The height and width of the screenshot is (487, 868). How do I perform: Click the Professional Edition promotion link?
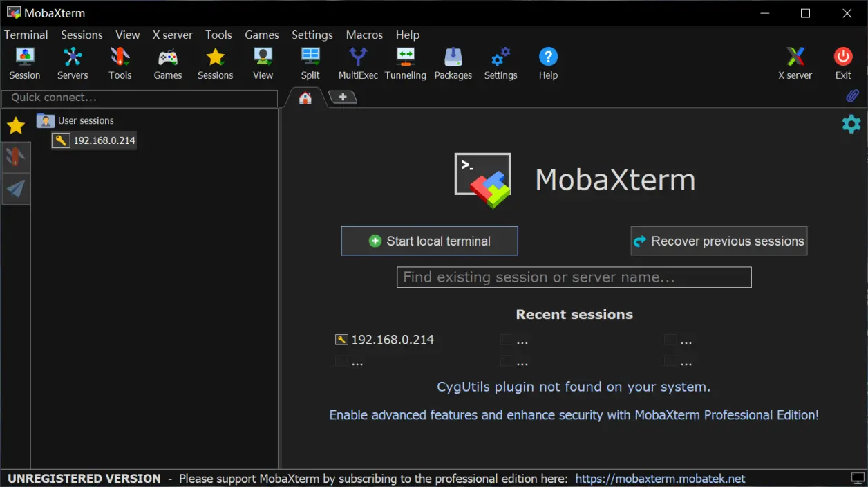[574, 415]
